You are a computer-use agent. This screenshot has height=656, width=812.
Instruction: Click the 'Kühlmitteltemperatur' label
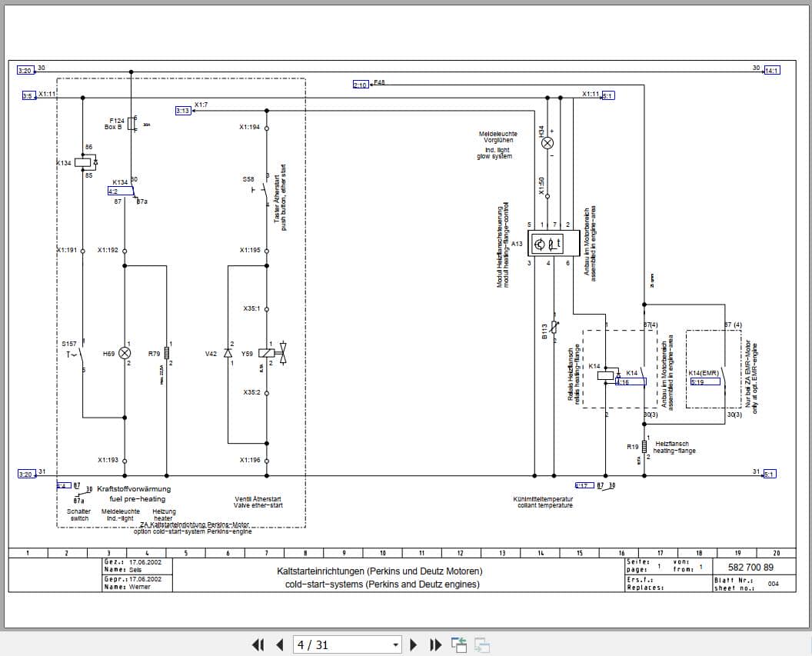pos(543,499)
